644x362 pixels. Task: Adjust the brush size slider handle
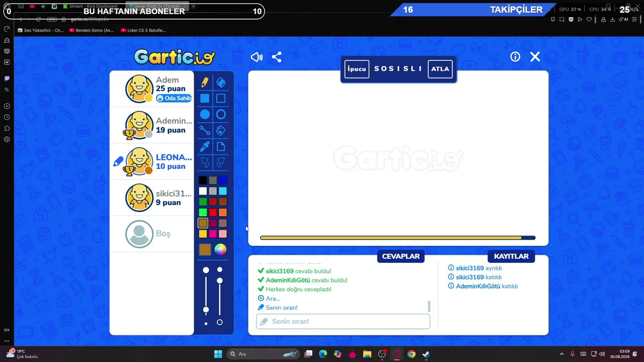206,309
